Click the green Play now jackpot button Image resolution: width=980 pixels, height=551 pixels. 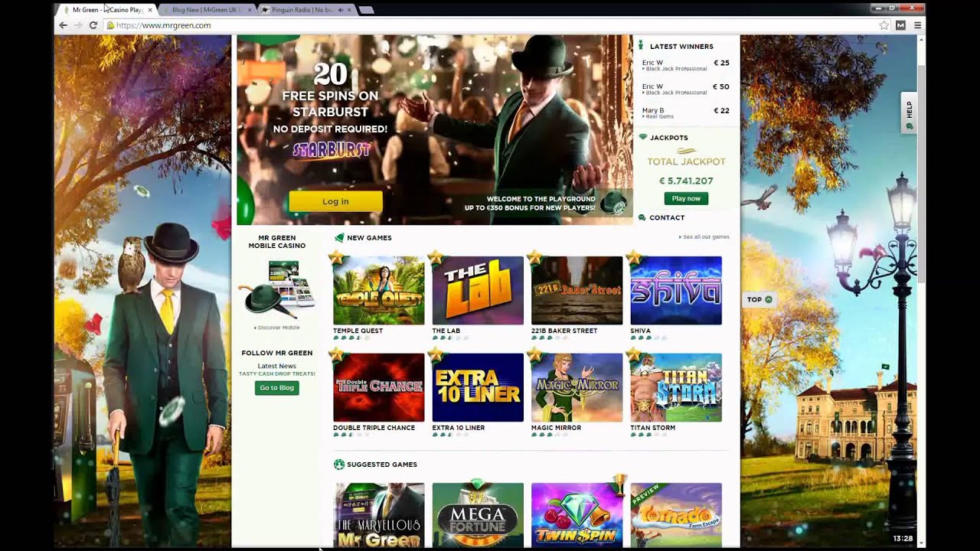[686, 198]
